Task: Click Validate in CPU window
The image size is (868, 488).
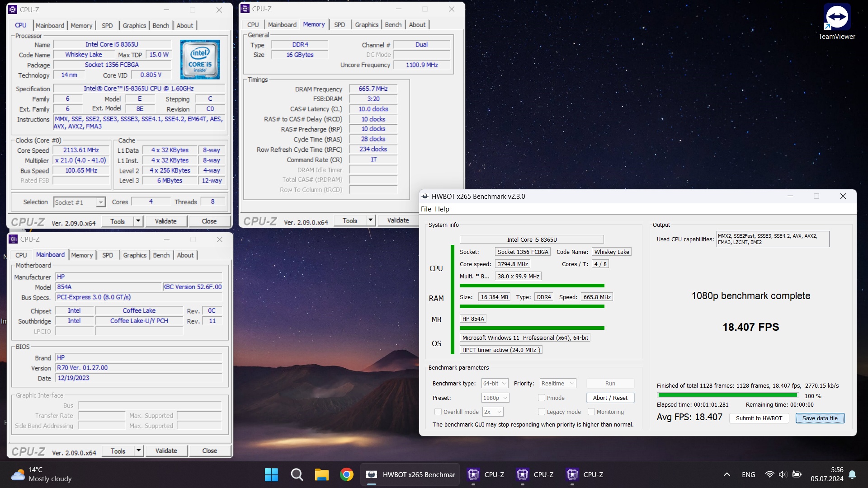Action: tap(165, 221)
